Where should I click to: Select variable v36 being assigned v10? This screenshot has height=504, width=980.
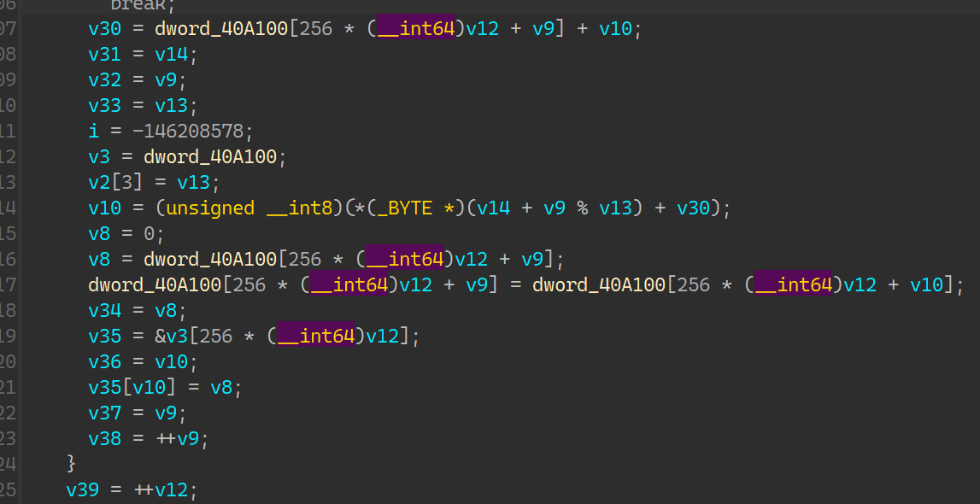pyautogui.click(x=105, y=362)
